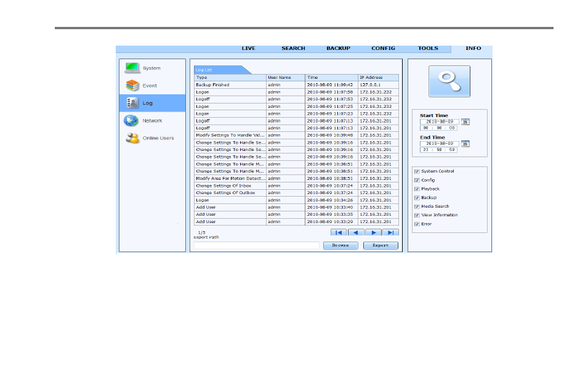Image resolution: width=588 pixels, height=392 pixels.
Task: Select Modify Area For Motion Detect... row
Action: coord(296,178)
